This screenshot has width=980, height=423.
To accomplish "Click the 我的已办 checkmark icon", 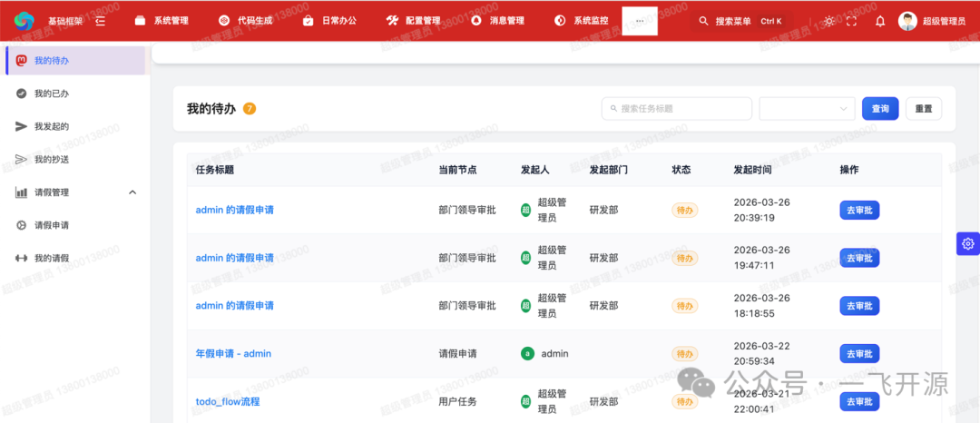I will pos(21,93).
